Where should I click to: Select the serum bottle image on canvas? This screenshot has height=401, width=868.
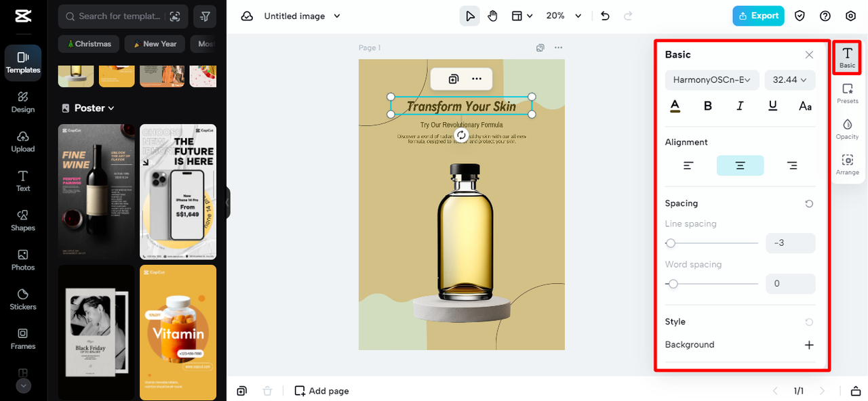pyautogui.click(x=466, y=232)
